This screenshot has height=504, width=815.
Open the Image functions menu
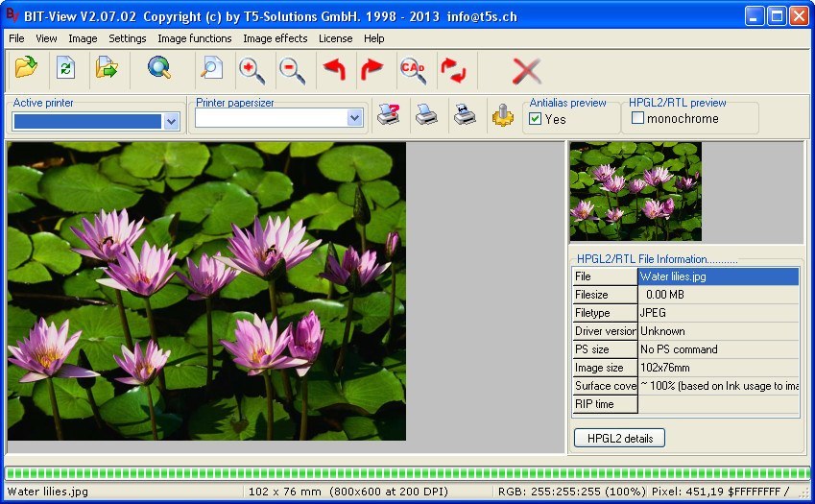195,38
